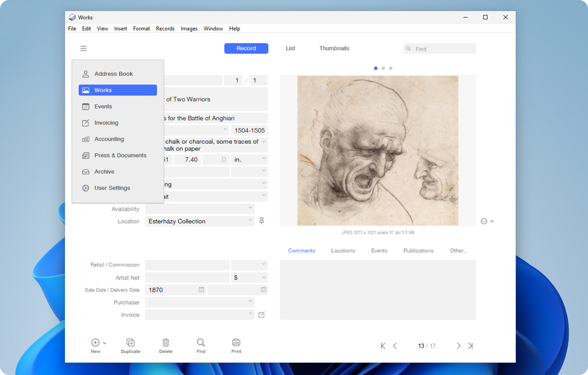Screen dimensions: 588x375
Task: Switch to Record view
Action: (246, 49)
